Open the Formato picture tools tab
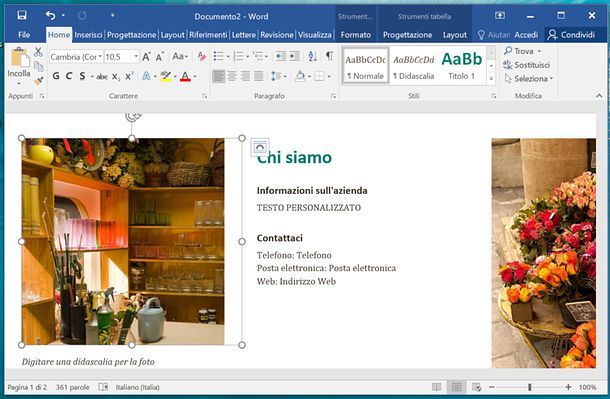 [x=356, y=35]
